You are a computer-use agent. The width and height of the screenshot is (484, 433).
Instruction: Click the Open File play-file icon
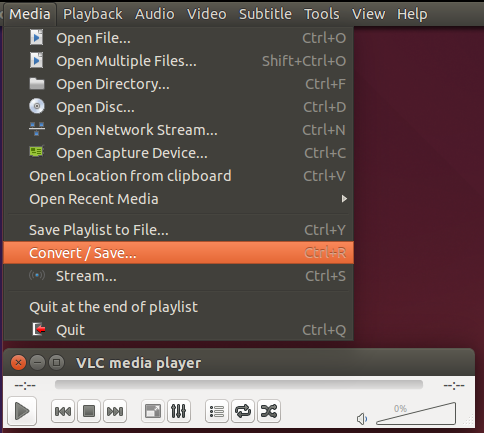pos(37,37)
